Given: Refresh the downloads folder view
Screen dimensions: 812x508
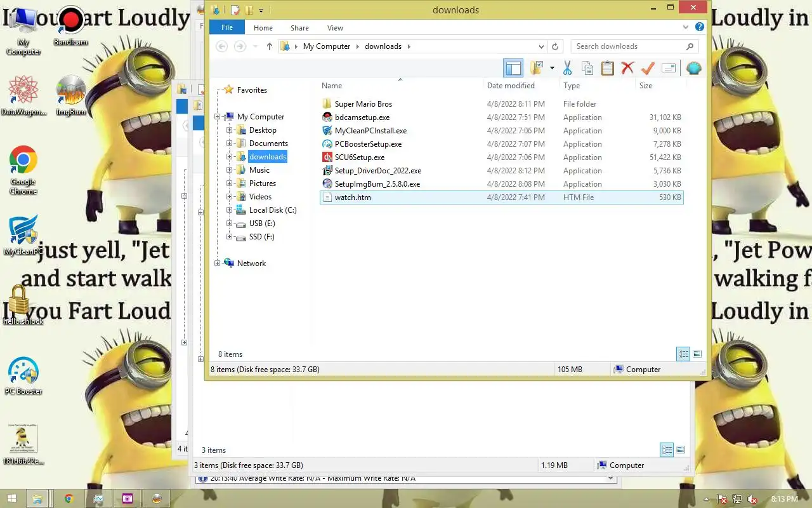Looking at the screenshot, I should (x=555, y=46).
